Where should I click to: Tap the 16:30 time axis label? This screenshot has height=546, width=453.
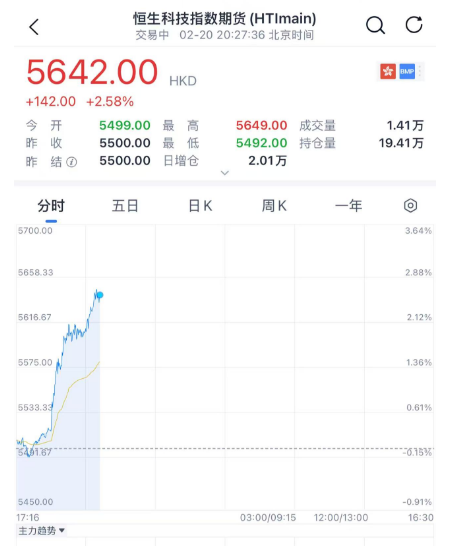(x=421, y=517)
